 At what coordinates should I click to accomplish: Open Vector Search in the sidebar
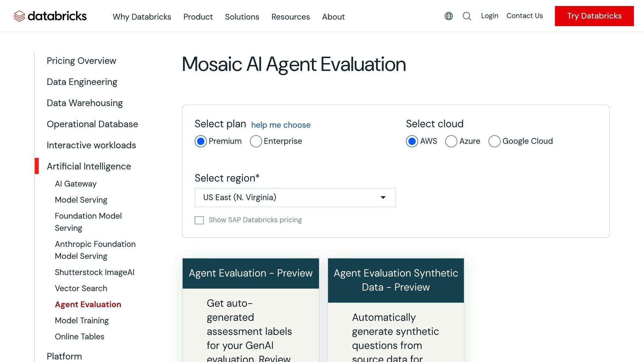point(81,288)
